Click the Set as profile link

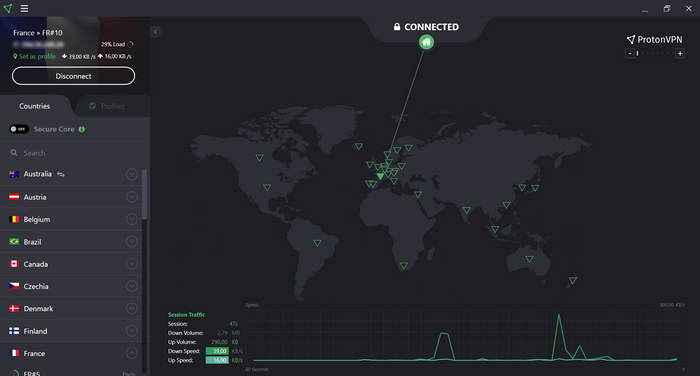(34, 56)
